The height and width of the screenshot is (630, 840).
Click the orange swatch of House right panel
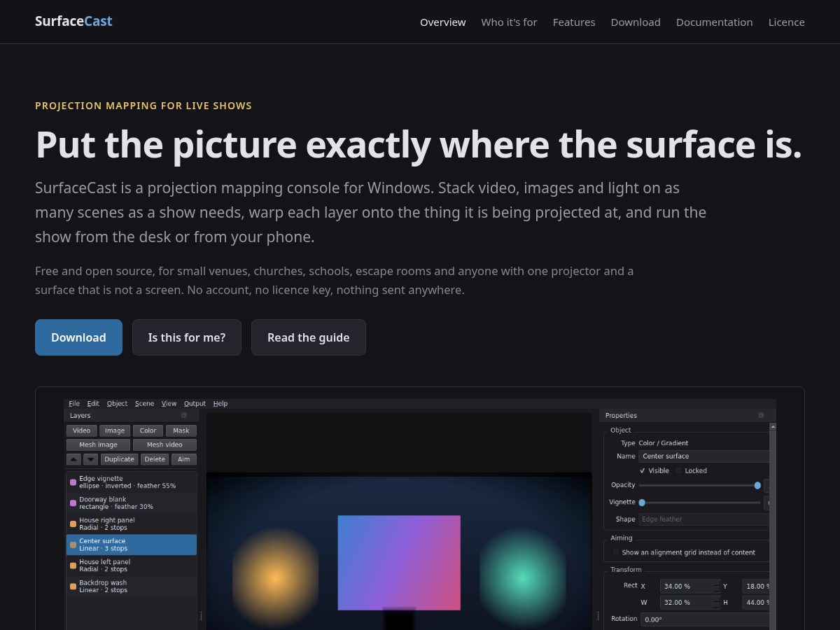[x=73, y=524]
